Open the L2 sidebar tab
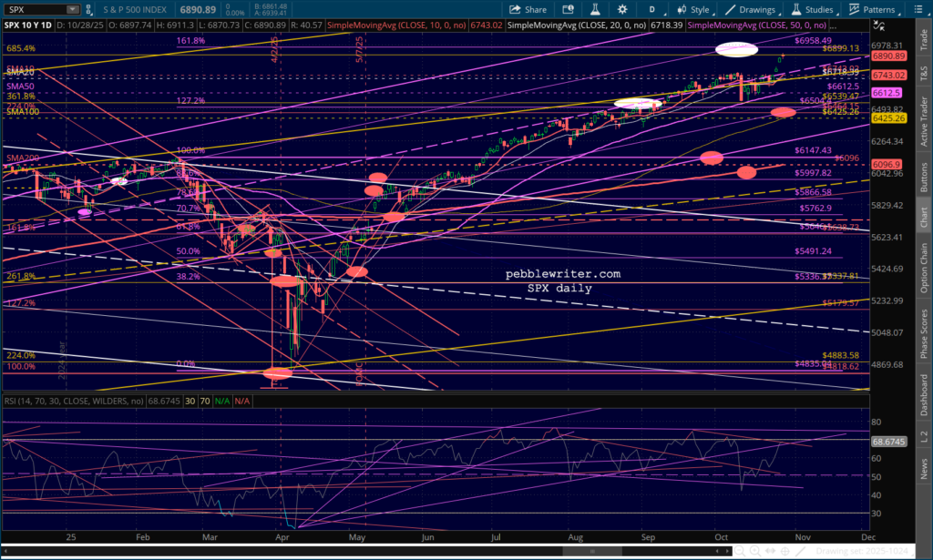The image size is (933, 560). [x=924, y=436]
